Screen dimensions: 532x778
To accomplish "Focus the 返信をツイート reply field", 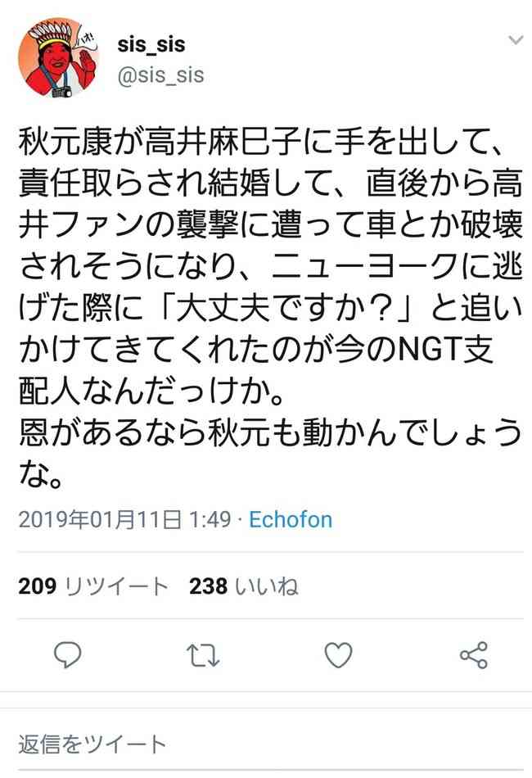I will (x=266, y=744).
